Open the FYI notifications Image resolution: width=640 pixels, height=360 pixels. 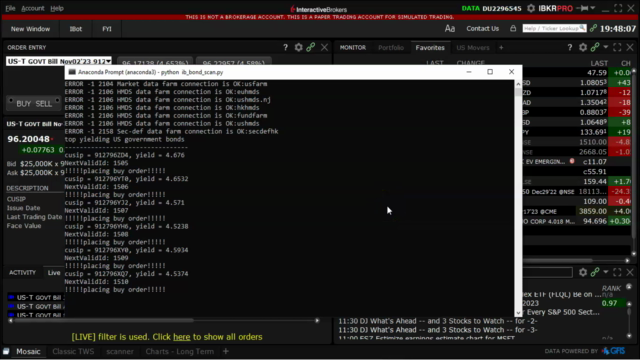tap(107, 29)
